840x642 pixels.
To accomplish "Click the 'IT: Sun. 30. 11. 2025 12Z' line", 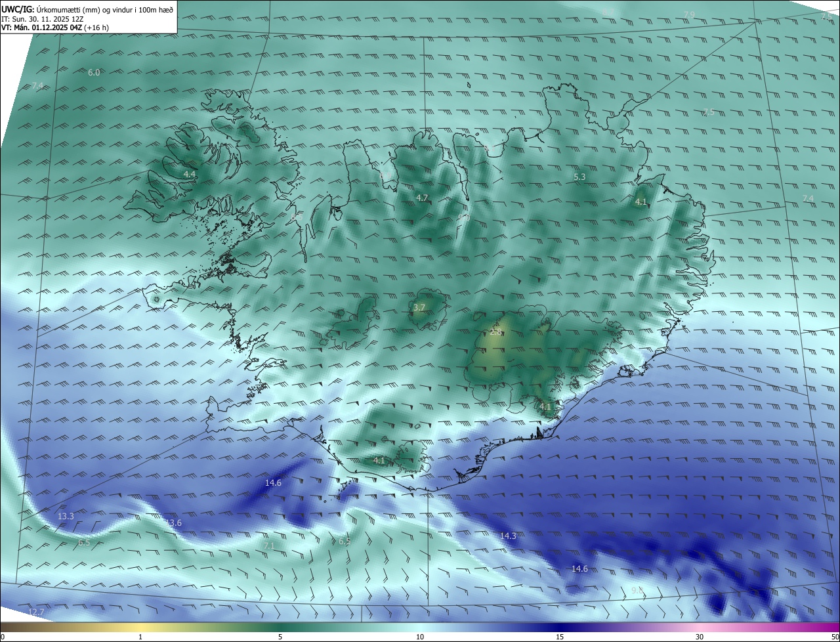I will (x=43, y=20).
